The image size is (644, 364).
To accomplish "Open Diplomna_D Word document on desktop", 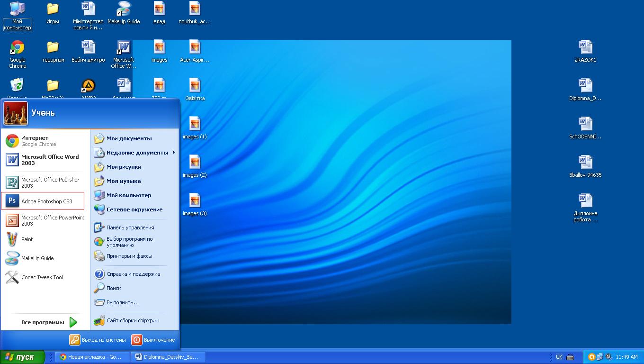I will point(585,90).
